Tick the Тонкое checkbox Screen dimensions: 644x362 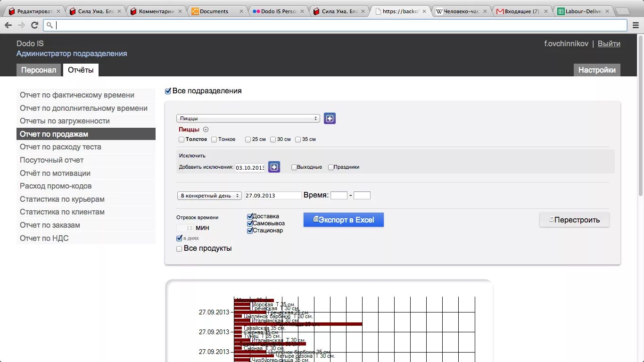(214, 140)
